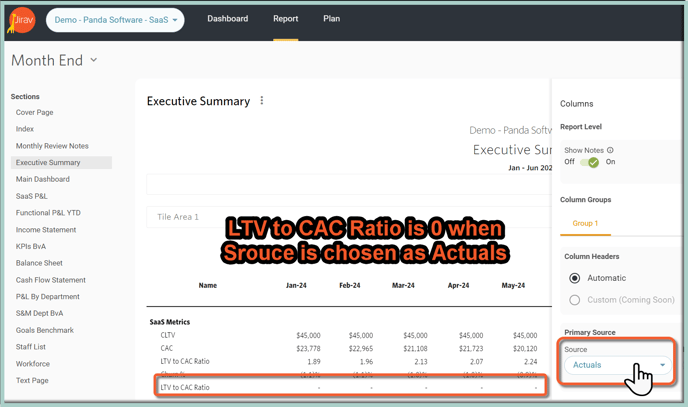Select the Custom (Coming Soon) radio
688x407 pixels.
pyautogui.click(x=574, y=300)
